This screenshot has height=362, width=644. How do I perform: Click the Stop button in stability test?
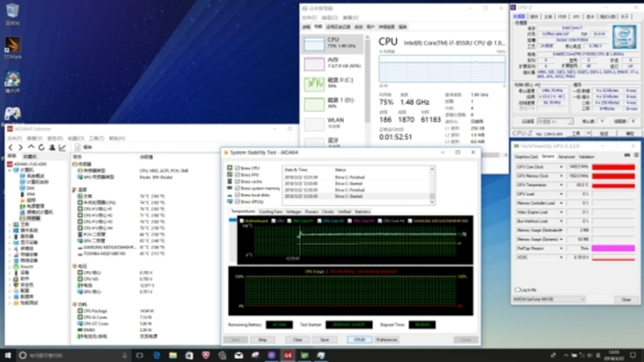[263, 339]
